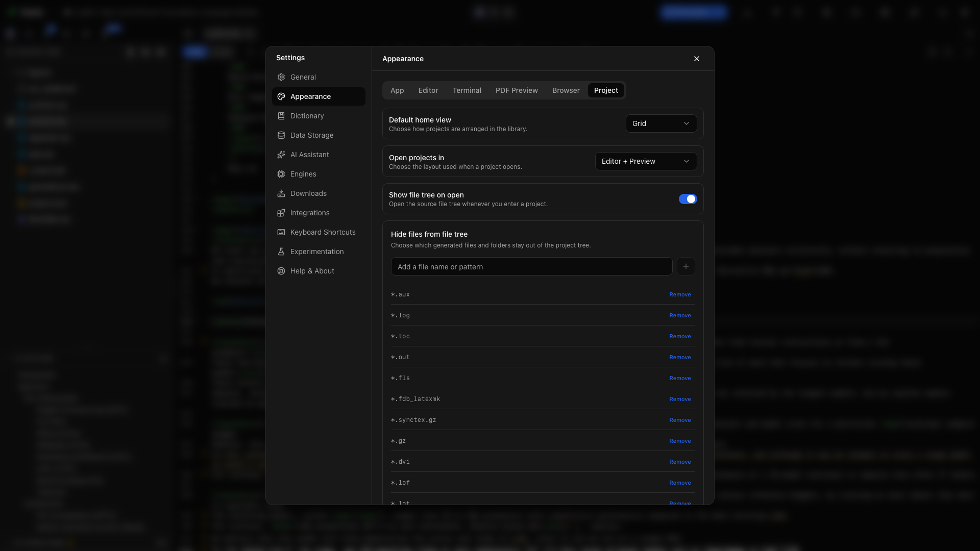Toggle Show file tree on open
This screenshot has height=551, width=980.
click(688, 199)
